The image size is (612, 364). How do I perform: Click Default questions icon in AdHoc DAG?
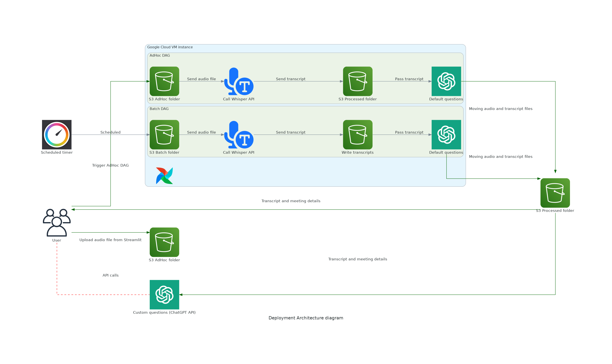click(446, 81)
